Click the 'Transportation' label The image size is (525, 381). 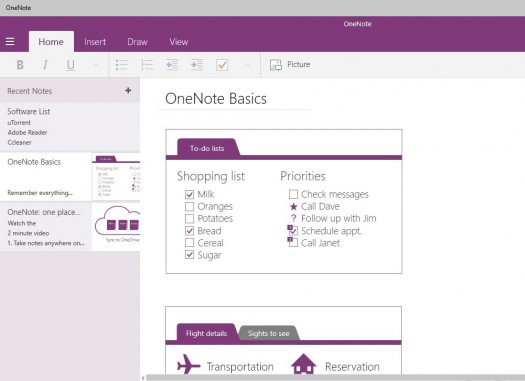point(240,367)
